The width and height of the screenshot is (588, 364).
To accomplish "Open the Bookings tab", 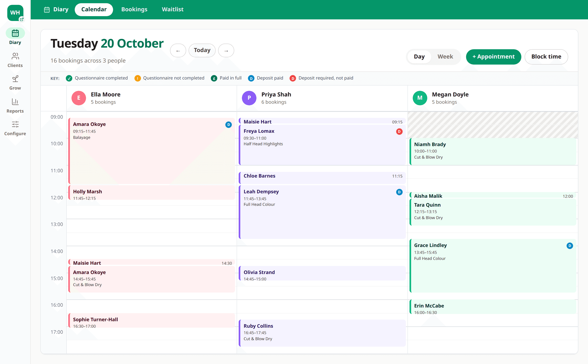I will (134, 10).
